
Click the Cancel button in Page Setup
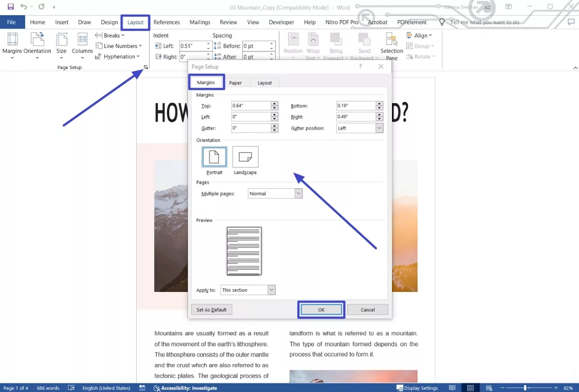click(x=367, y=310)
